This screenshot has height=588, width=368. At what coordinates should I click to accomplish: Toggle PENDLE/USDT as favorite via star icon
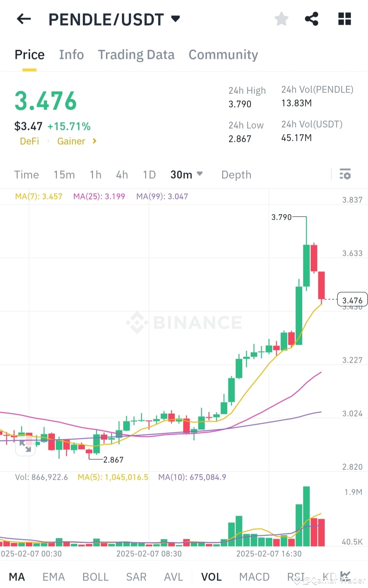coord(281,19)
